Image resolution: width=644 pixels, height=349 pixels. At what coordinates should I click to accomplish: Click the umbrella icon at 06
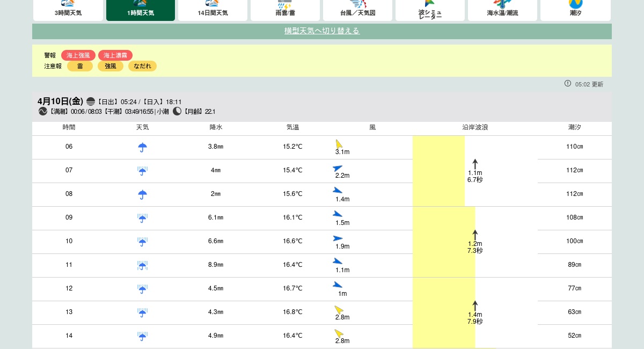tap(142, 147)
